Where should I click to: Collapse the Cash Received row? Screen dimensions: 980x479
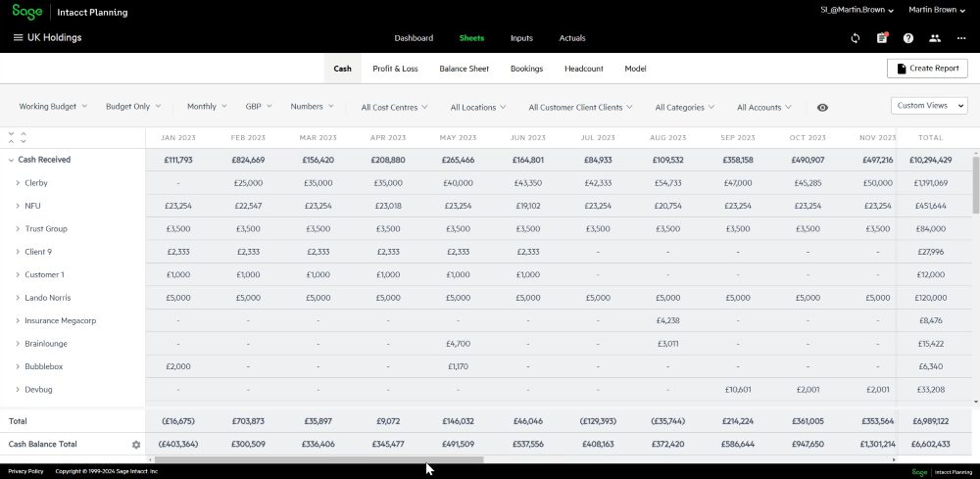[11, 160]
